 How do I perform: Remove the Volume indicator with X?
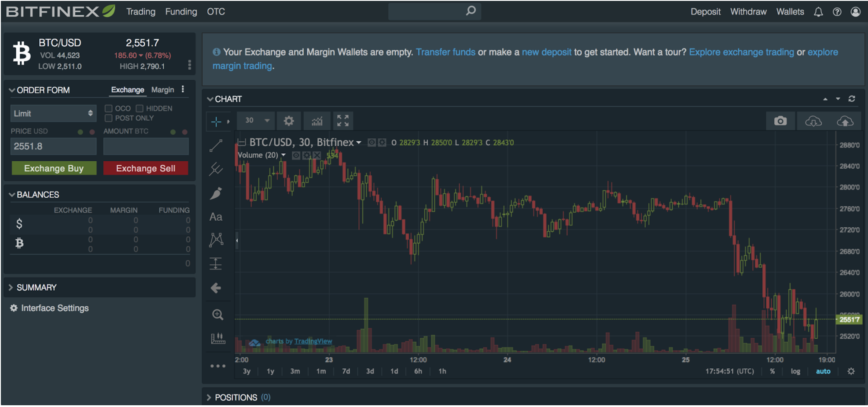click(x=317, y=155)
